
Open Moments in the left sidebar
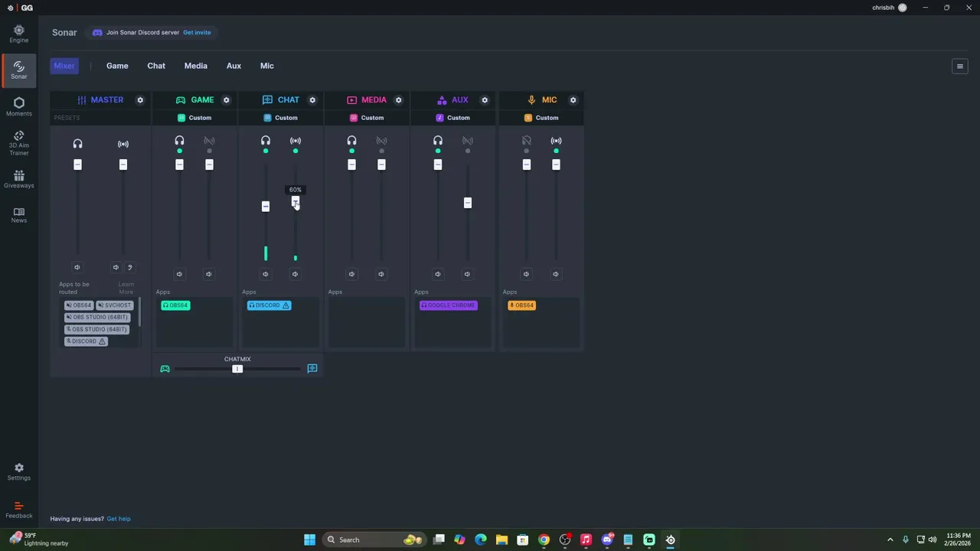[18, 106]
